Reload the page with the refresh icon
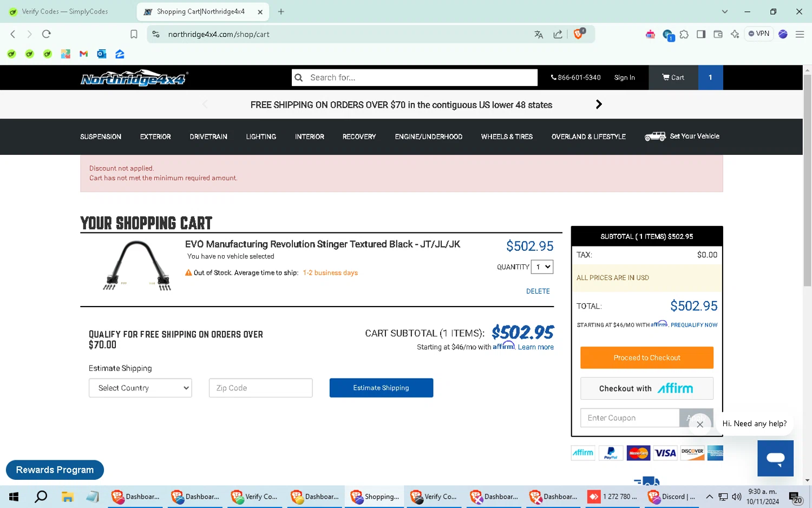The width and height of the screenshot is (812, 508). point(47,34)
